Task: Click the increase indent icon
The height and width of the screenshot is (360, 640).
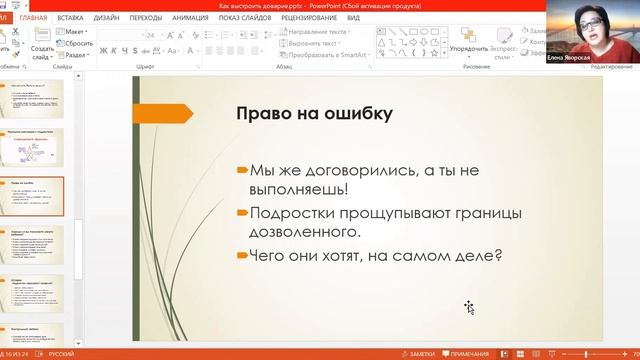Action: click(253, 35)
